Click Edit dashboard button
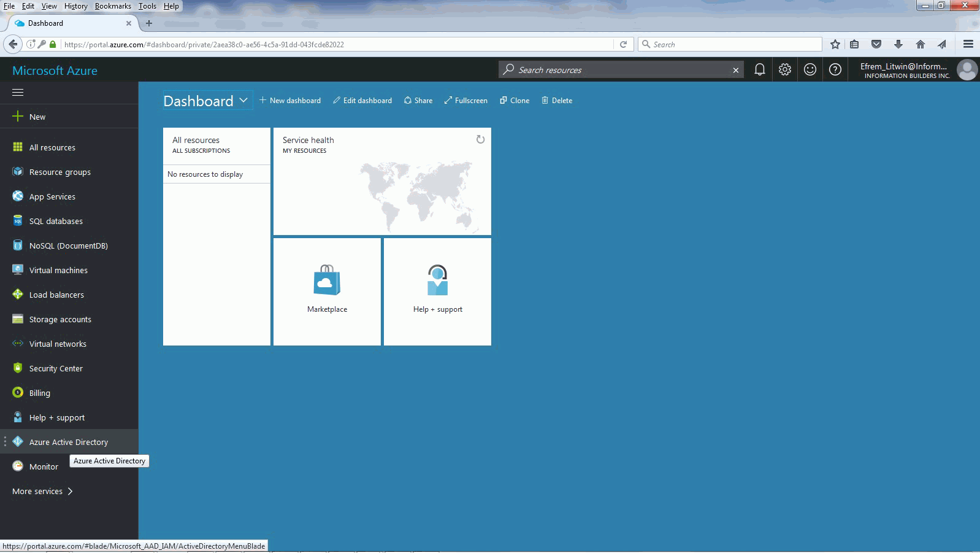This screenshot has height=553, width=980. tap(362, 101)
